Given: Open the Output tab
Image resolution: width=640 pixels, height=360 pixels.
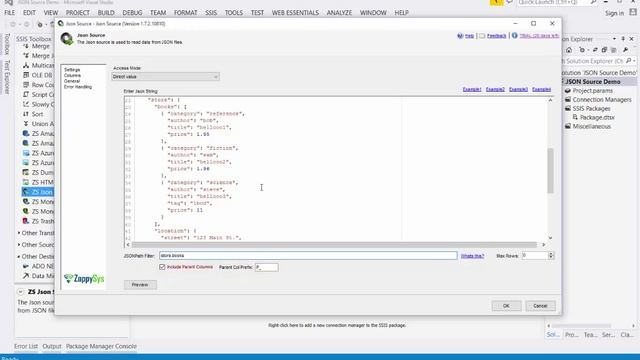Looking at the screenshot, I should (52, 346).
